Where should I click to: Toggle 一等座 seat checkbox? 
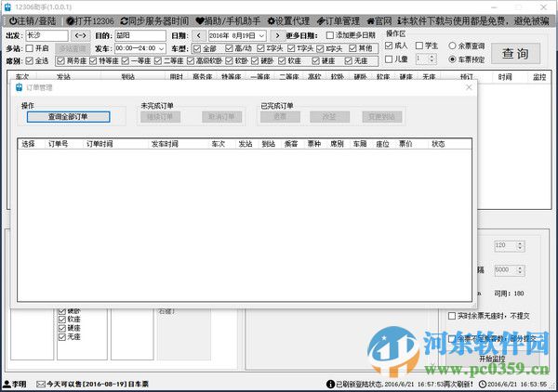pos(125,61)
